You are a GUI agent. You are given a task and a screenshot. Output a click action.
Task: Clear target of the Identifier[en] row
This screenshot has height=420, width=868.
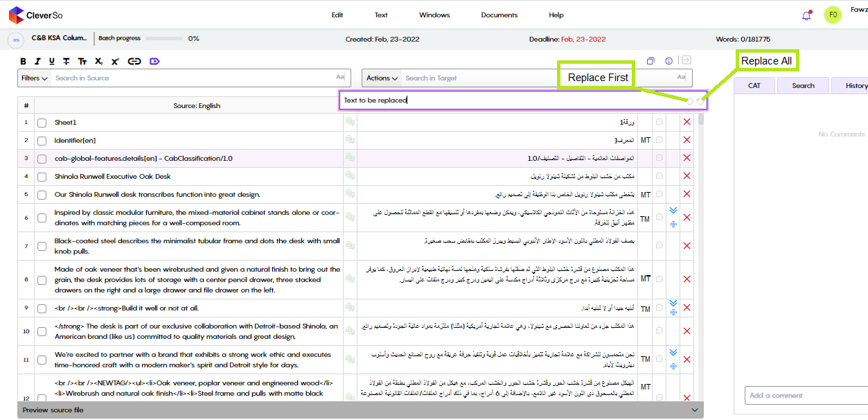(687, 140)
